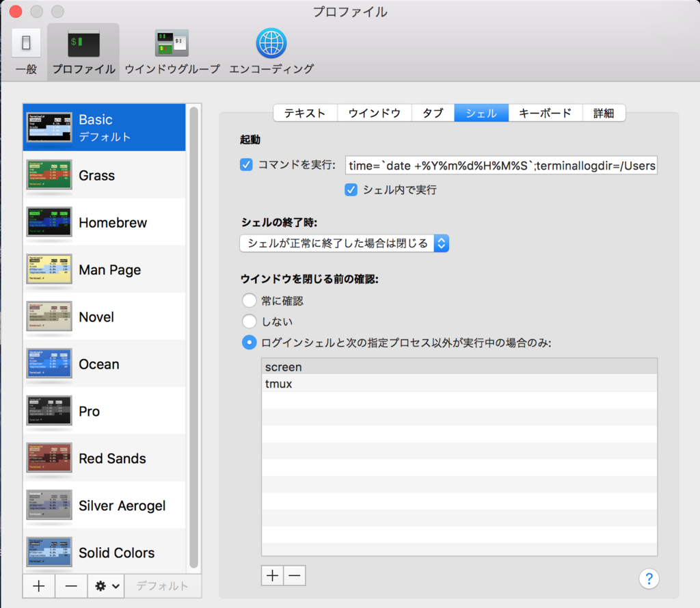Add a process to the exclusion list
This screenshot has width=700, height=608.
click(x=272, y=575)
